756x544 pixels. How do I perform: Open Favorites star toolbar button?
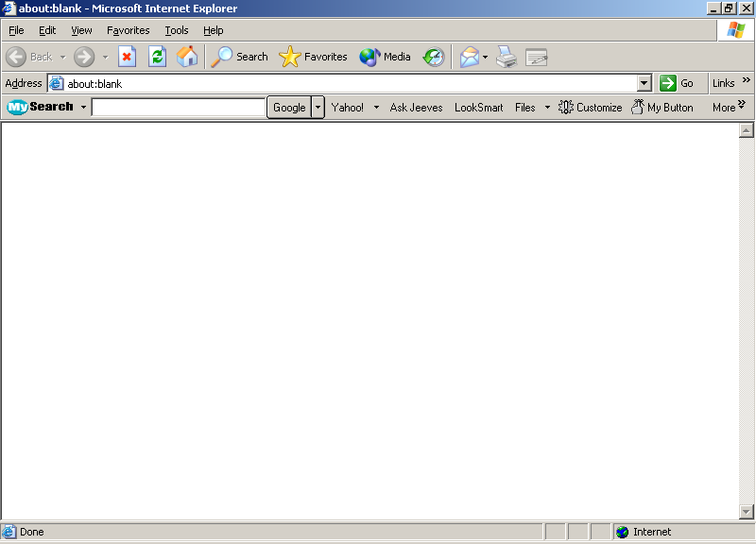point(290,57)
